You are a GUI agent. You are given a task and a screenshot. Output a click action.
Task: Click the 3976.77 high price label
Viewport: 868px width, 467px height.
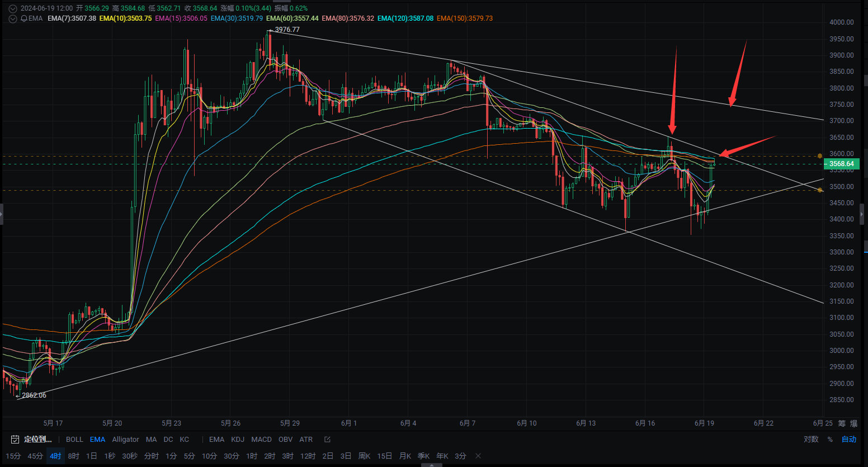tap(287, 30)
